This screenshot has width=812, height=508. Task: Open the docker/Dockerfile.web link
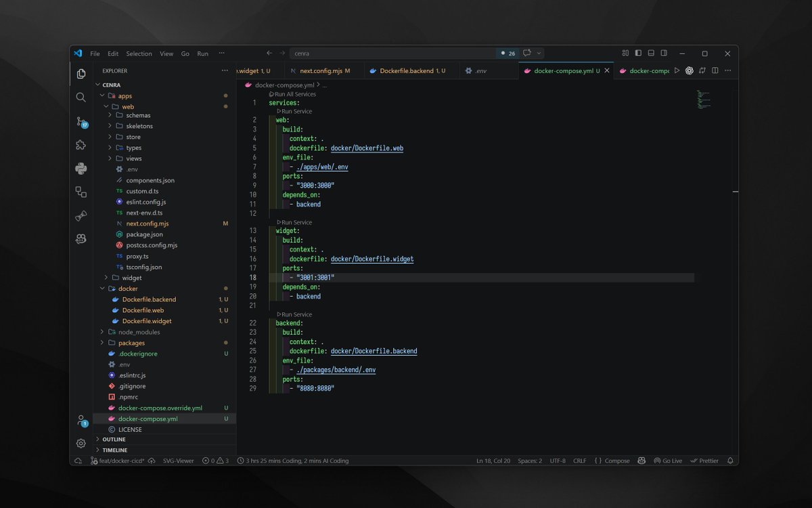[x=367, y=148]
